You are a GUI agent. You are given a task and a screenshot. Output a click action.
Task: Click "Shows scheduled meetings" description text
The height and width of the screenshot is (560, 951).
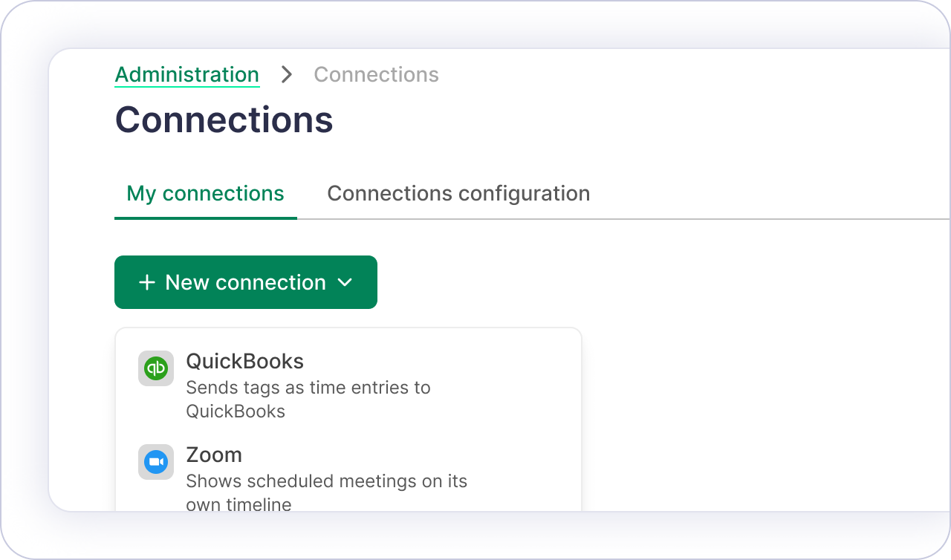pos(326,481)
